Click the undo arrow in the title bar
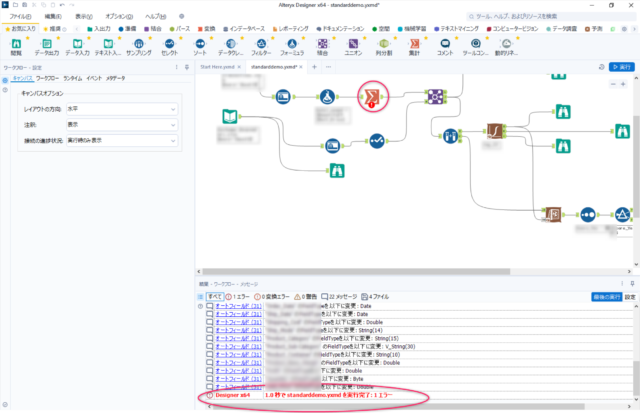This screenshot has width=640, height=413. [62, 5]
